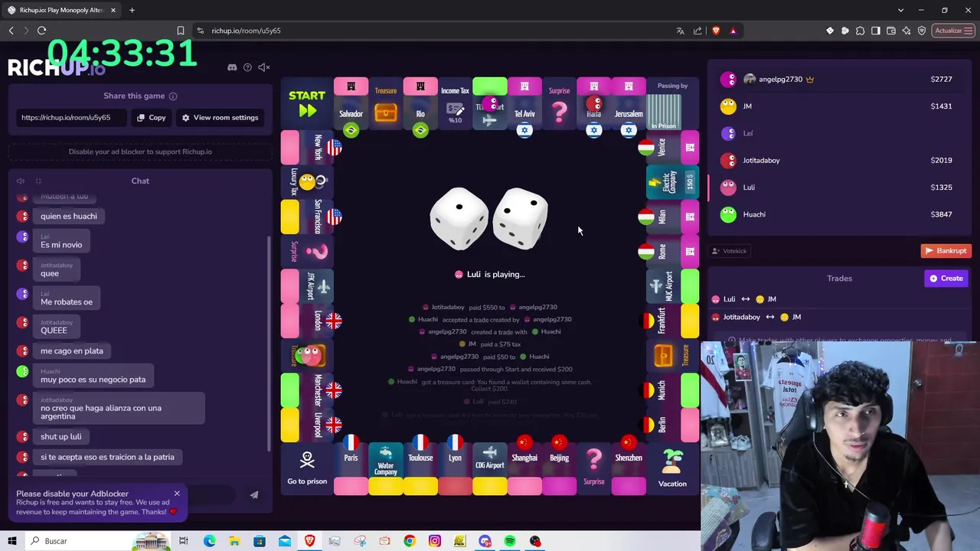
Task: Click the share page icon in address bar
Action: pos(697,31)
